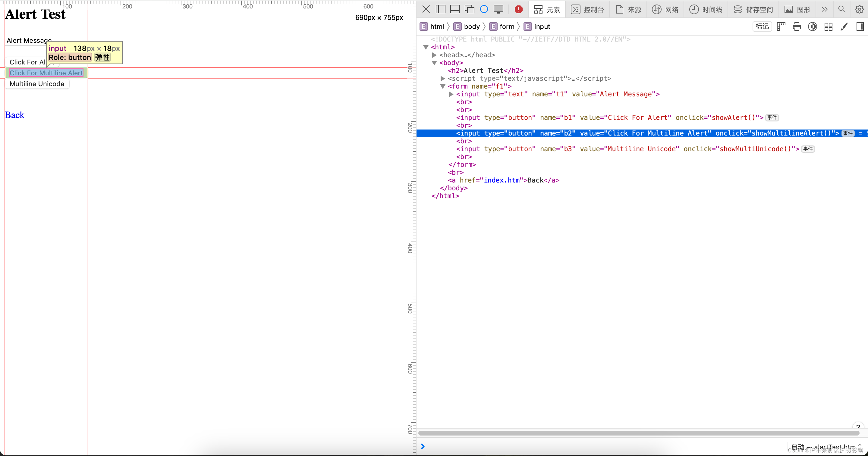Detach inspector into separate window
Image resolution: width=868 pixels, height=456 pixels.
tap(469, 9)
